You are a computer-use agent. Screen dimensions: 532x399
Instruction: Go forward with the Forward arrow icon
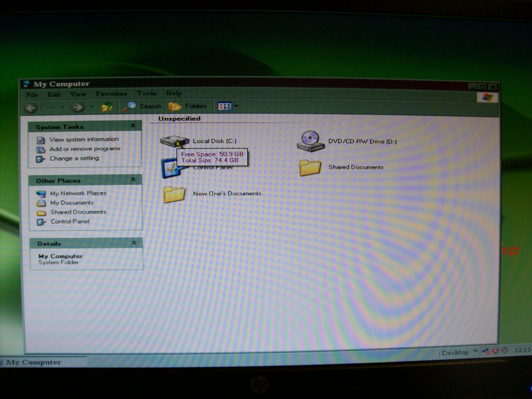point(78,107)
